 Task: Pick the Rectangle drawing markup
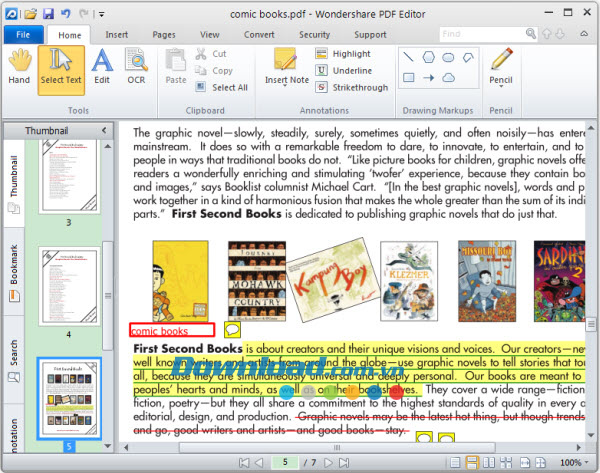(408, 78)
